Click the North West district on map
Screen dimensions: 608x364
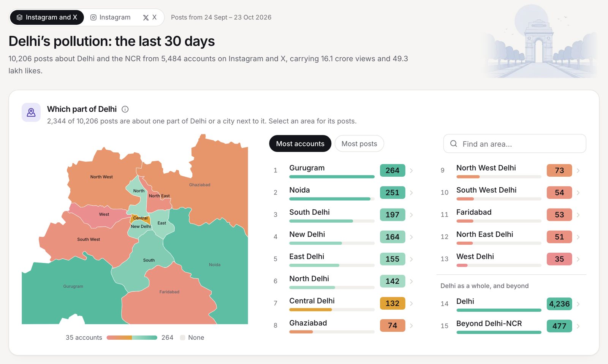pos(101,177)
